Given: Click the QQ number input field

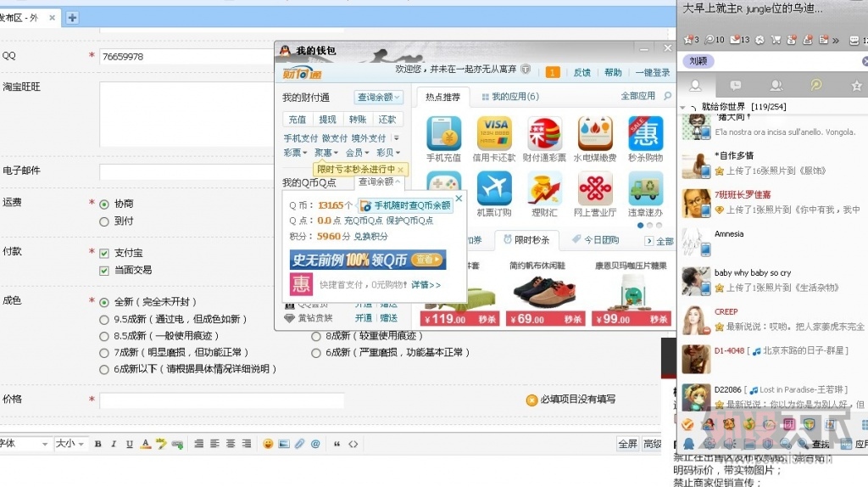Looking at the screenshot, I should 188,57.
